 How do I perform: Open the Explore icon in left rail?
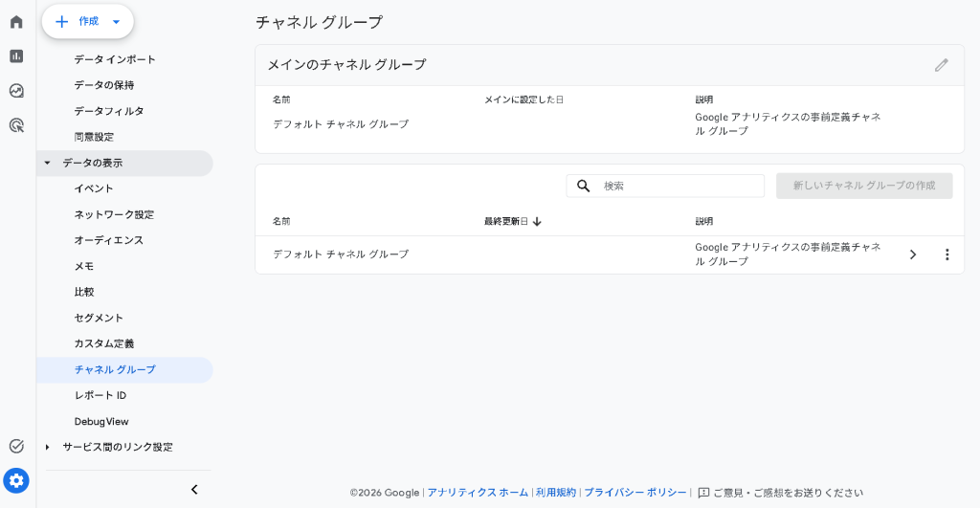point(17,91)
